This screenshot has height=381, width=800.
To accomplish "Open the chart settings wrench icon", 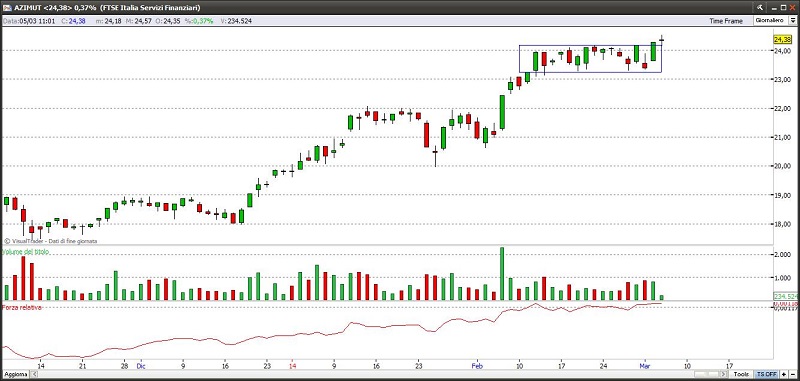I will point(760,7).
